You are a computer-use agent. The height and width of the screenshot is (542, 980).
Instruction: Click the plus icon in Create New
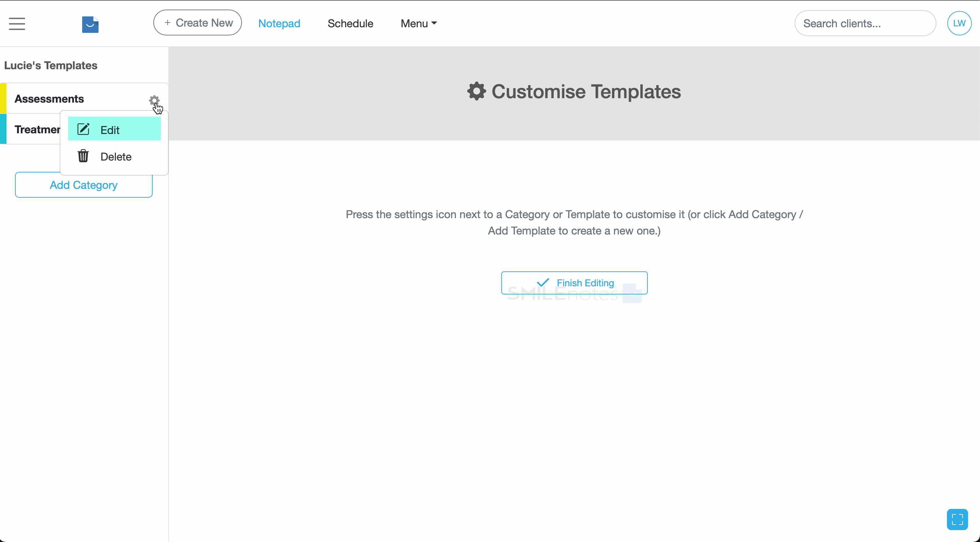coord(167,23)
